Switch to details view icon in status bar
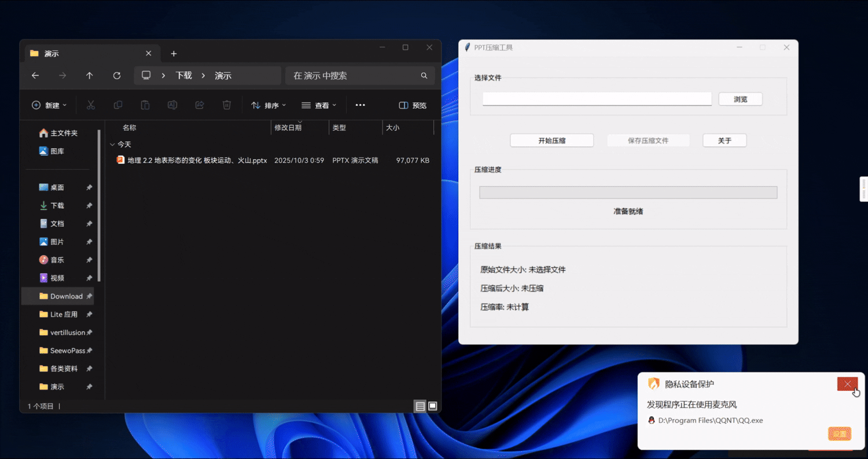This screenshot has width=868, height=459. coord(420,406)
